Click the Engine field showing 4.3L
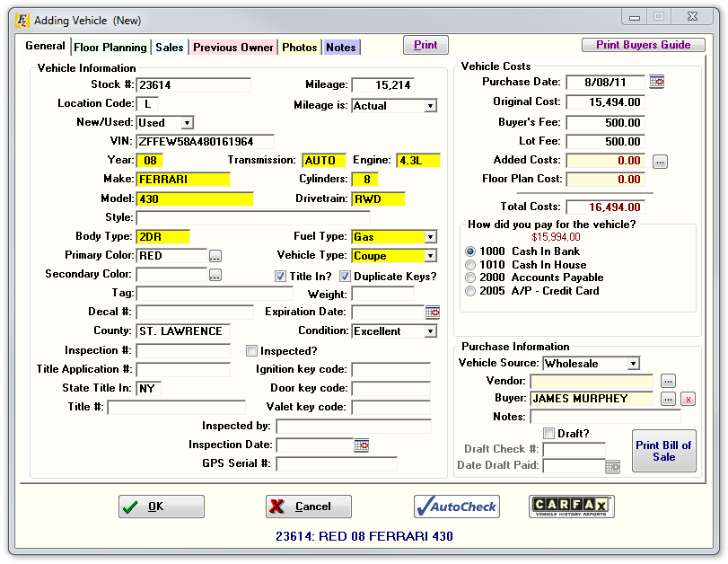This screenshot has height=564, width=728. (x=417, y=160)
